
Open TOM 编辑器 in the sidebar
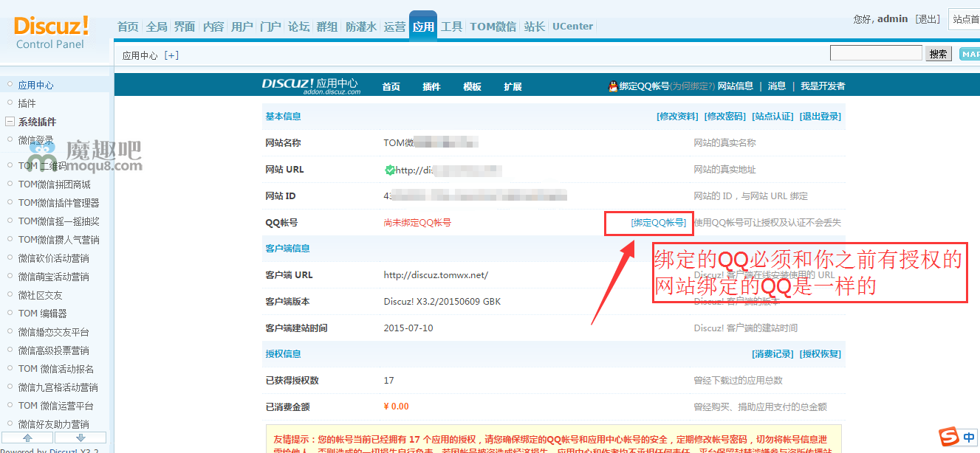click(42, 314)
